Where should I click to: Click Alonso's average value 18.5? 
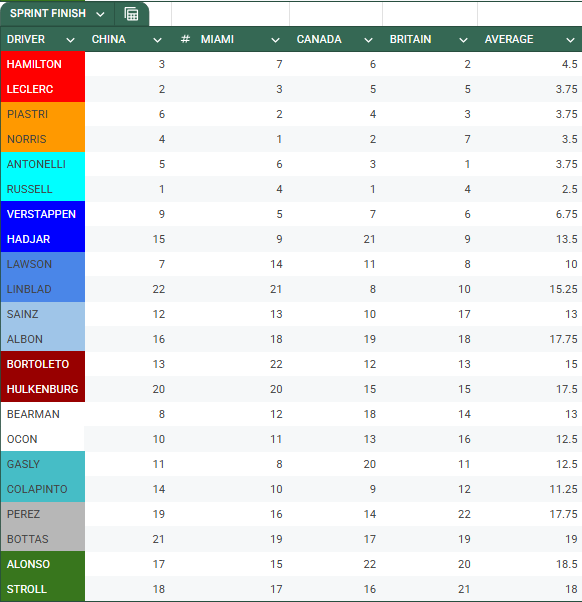click(x=566, y=564)
